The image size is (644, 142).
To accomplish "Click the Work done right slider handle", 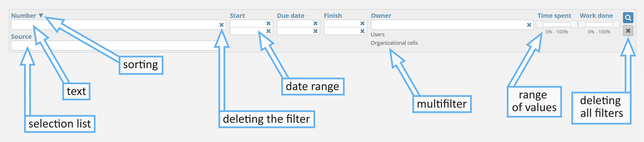I will [616, 24].
